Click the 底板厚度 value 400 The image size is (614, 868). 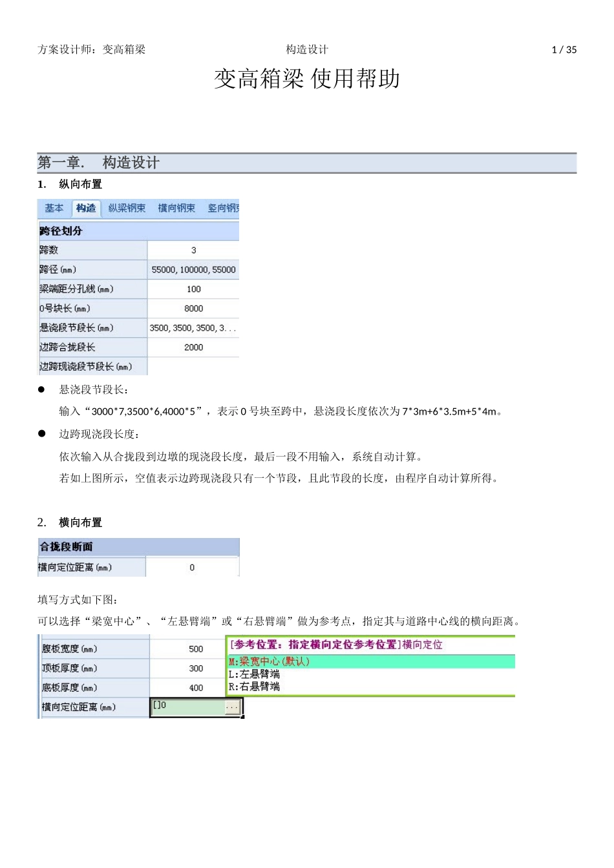[196, 688]
